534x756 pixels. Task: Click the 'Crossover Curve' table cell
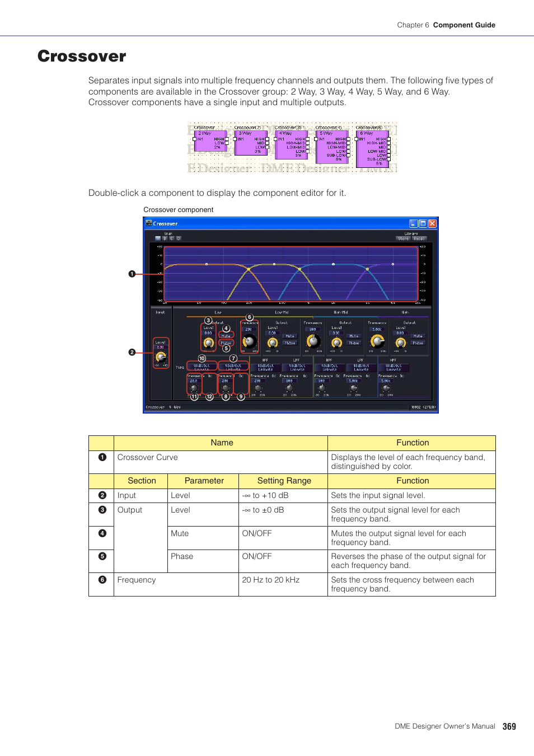click(x=221, y=462)
